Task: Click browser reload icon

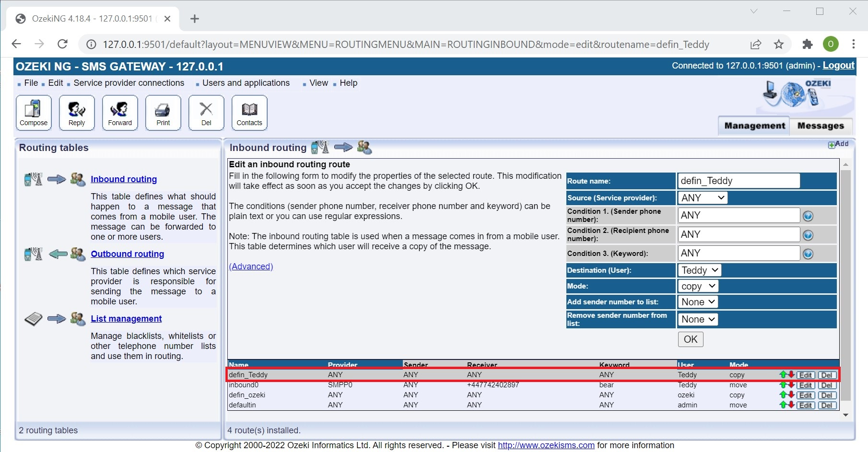Action: point(62,44)
